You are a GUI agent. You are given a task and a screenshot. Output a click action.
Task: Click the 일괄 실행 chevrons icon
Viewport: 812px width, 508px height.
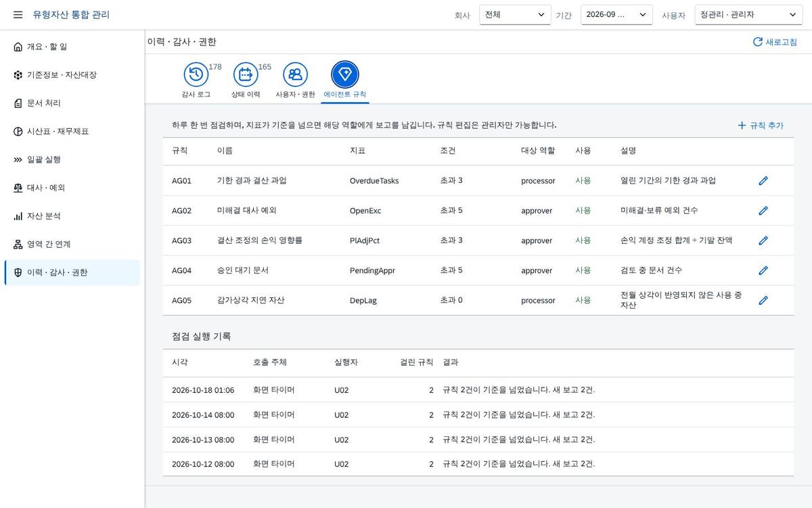[18, 160]
